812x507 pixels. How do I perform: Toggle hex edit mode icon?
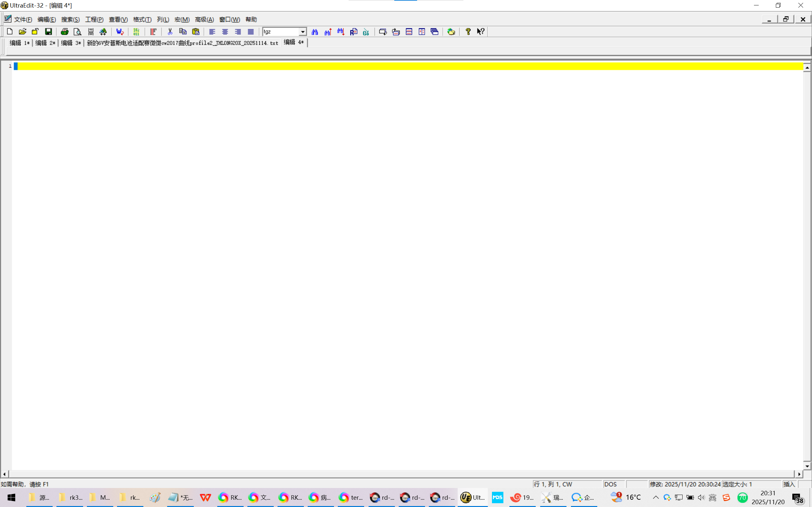pos(136,31)
